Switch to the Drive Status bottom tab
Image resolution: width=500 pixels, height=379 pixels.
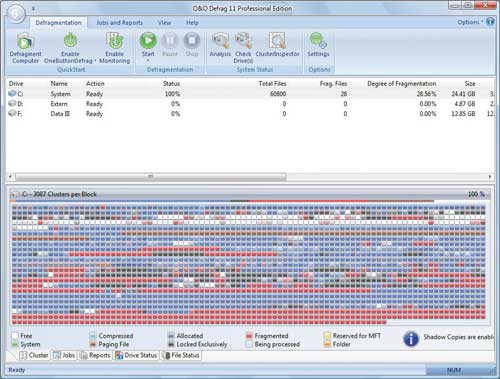136,355
